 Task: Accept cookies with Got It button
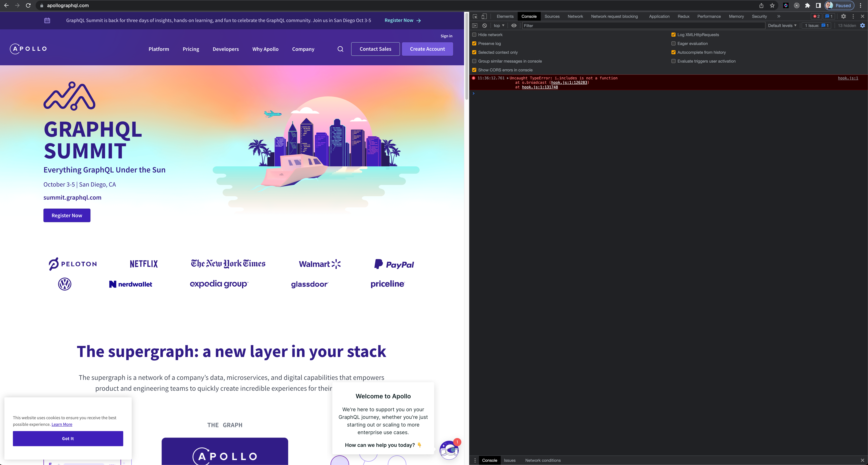pos(68,438)
